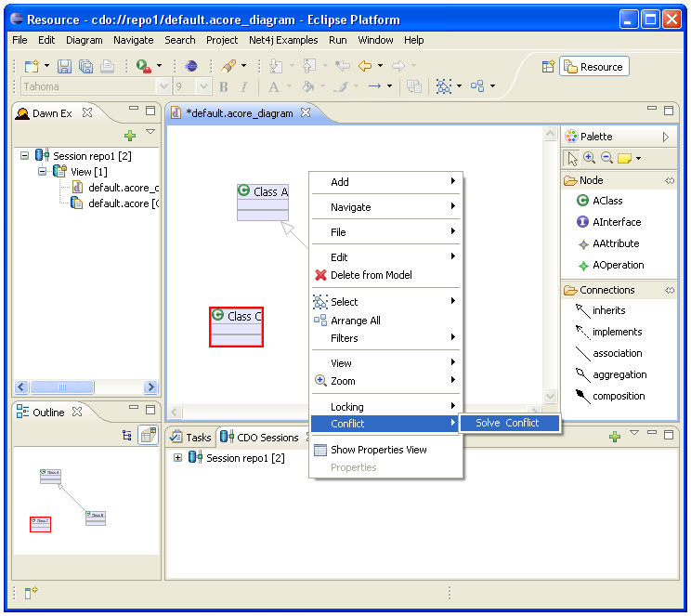Open the Net4j Examples menu

coord(283,40)
